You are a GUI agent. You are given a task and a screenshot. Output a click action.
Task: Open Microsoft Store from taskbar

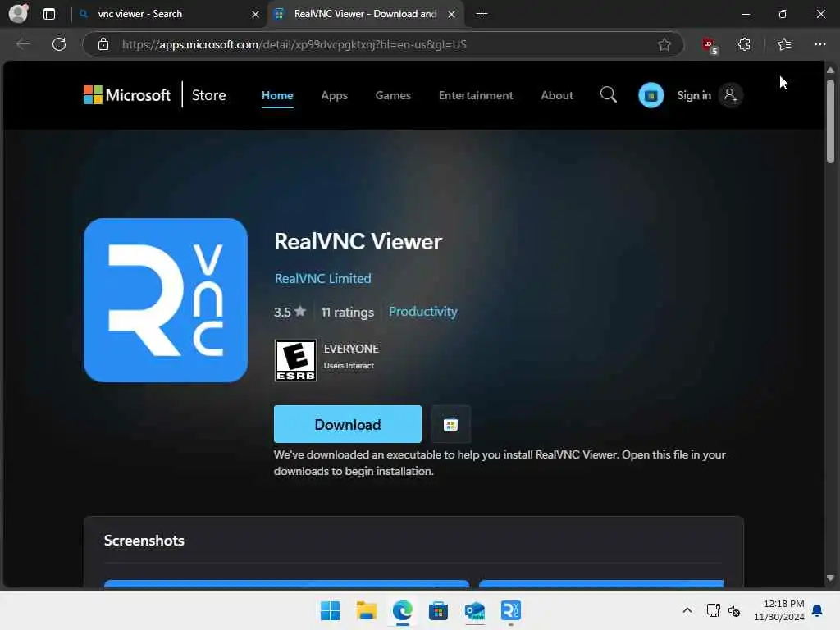pos(438,610)
